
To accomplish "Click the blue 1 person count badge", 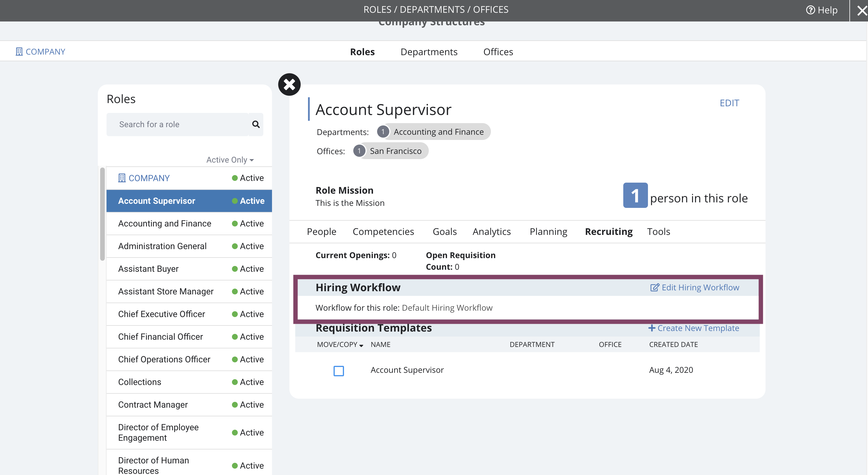I will tap(635, 195).
